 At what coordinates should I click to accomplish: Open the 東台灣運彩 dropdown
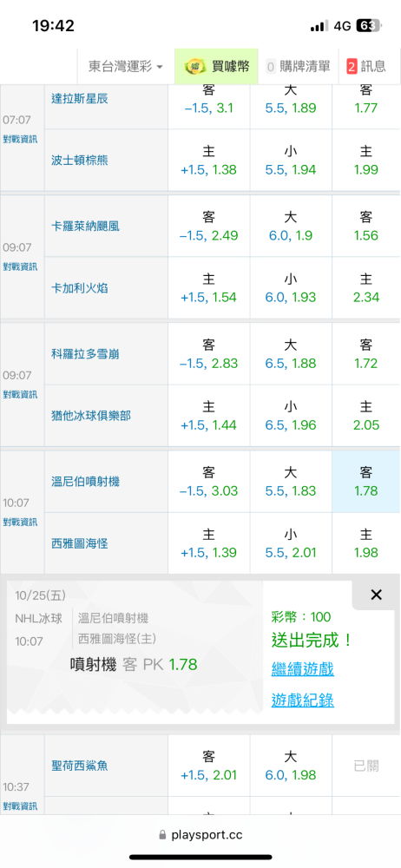coord(126,67)
